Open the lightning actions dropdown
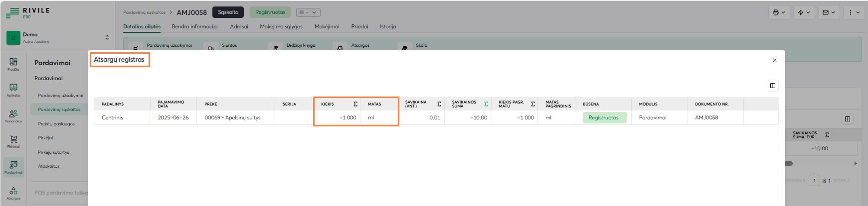 pyautogui.click(x=803, y=12)
